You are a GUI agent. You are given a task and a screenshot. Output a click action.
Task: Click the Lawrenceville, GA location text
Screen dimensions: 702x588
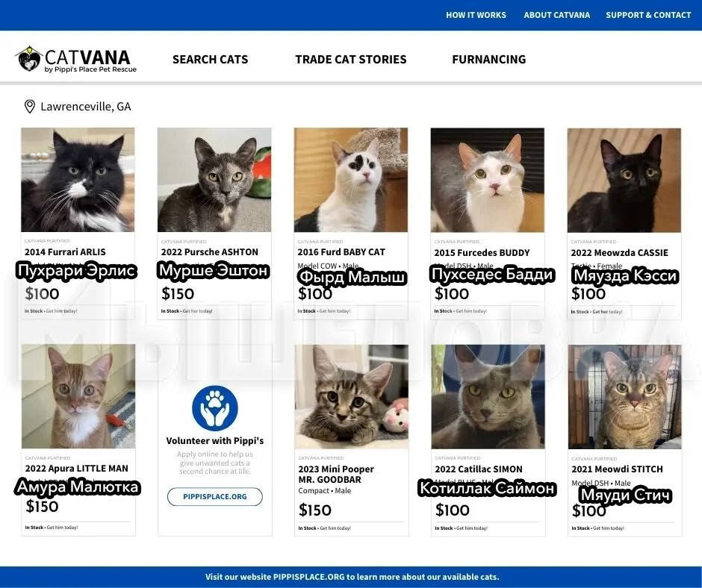pos(86,107)
